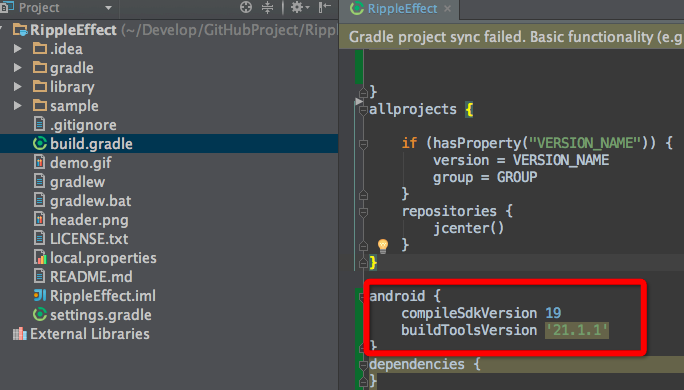Click the Gradle sync failed notification banner
This screenshot has height=390, width=684.
[x=511, y=37]
